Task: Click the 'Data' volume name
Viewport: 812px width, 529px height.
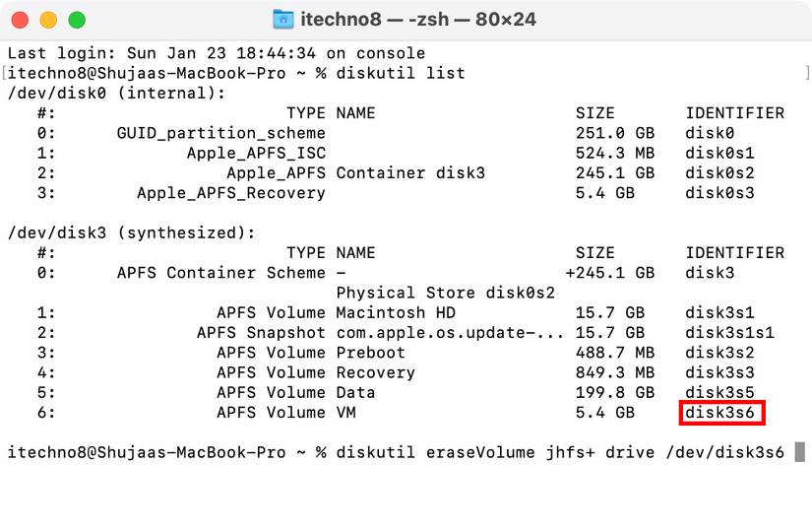Action: 355,393
